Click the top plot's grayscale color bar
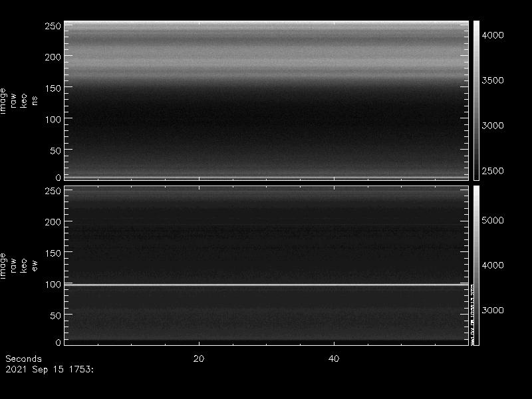This screenshot has width=532, height=399. click(476, 100)
